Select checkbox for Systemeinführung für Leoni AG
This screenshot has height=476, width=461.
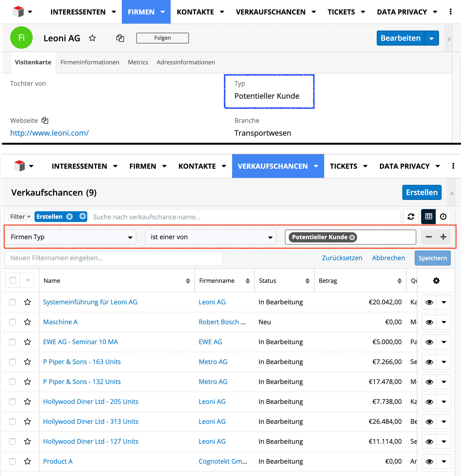(x=12, y=302)
